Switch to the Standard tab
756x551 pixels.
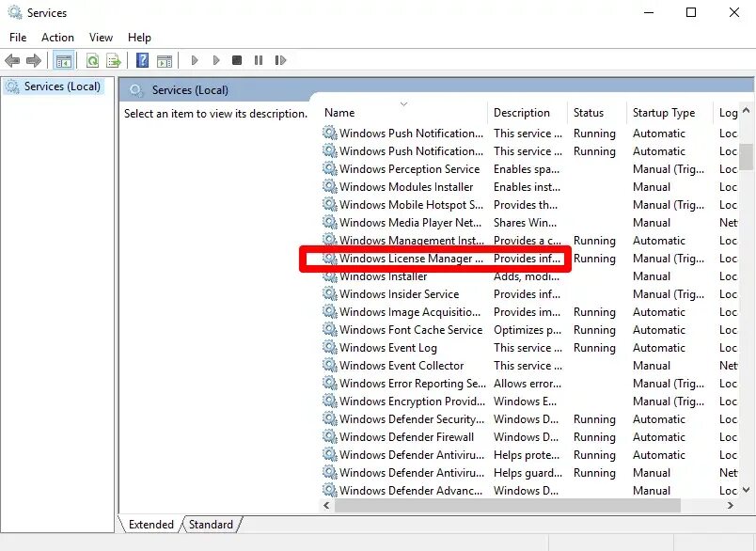(211, 525)
